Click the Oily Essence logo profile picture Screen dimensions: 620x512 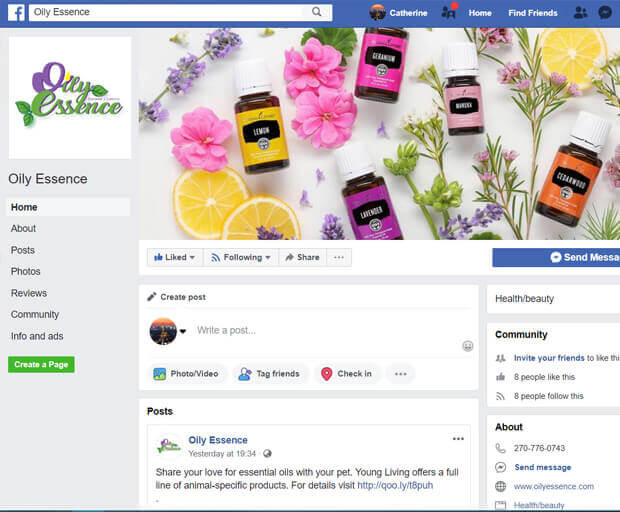coord(70,98)
